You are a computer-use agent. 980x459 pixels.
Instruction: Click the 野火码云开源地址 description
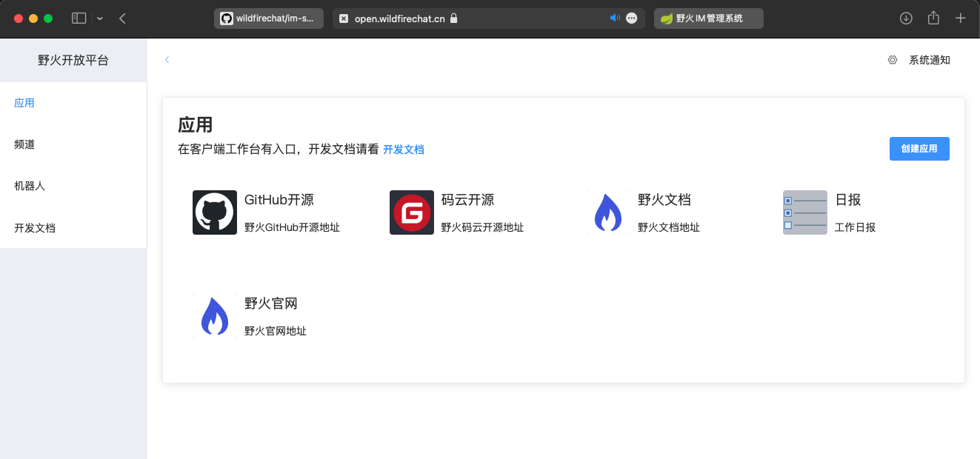482,227
